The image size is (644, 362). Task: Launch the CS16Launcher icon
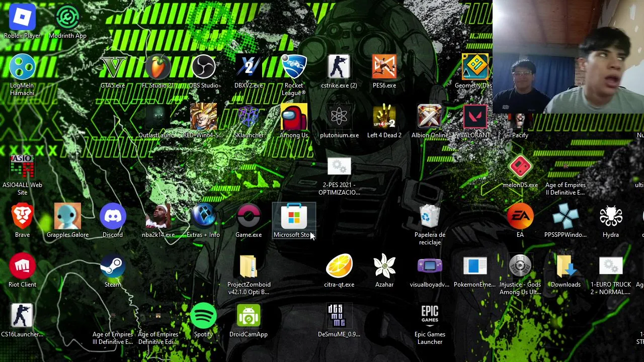(22, 316)
